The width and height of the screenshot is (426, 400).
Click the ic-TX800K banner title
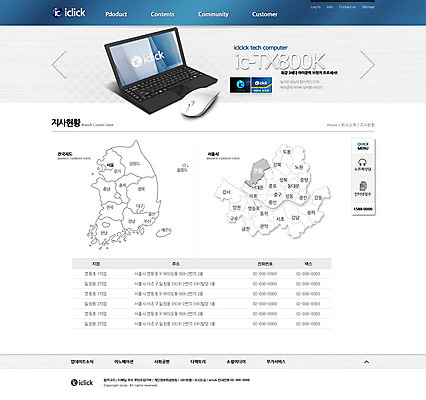pyautogui.click(x=279, y=62)
